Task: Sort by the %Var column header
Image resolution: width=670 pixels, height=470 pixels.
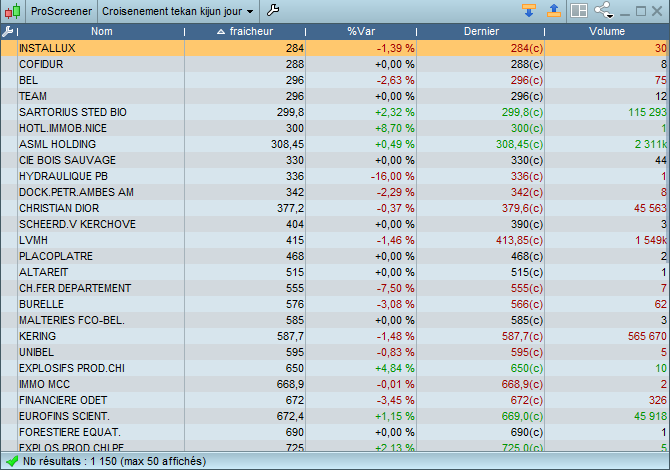Action: point(361,31)
